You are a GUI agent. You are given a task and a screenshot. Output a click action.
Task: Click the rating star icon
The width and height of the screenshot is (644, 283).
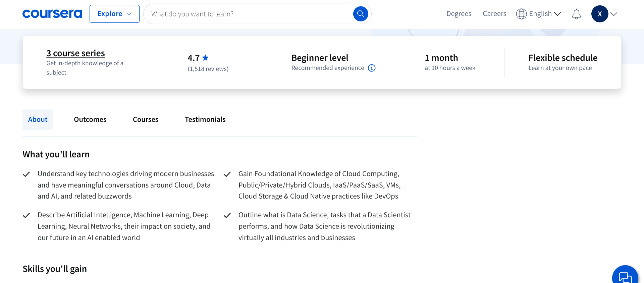point(206,58)
